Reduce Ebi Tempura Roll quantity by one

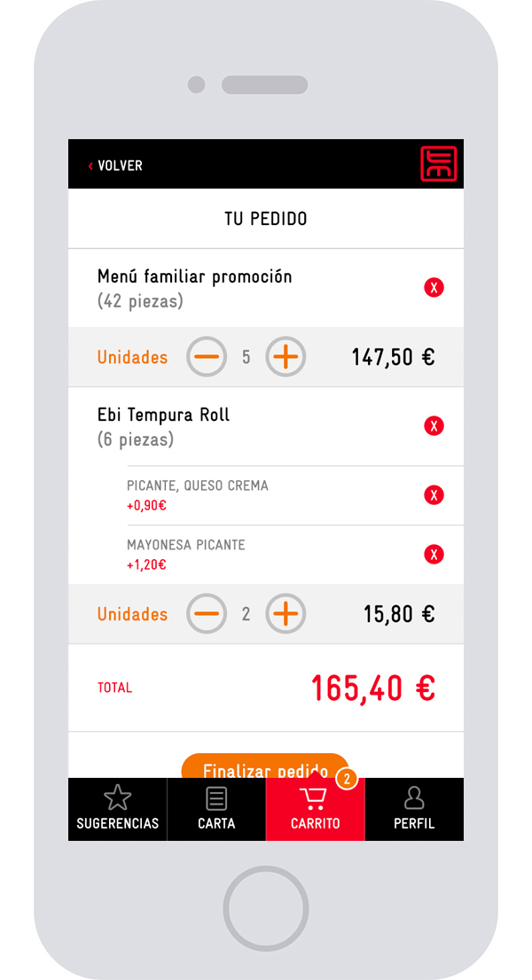[x=206, y=613]
